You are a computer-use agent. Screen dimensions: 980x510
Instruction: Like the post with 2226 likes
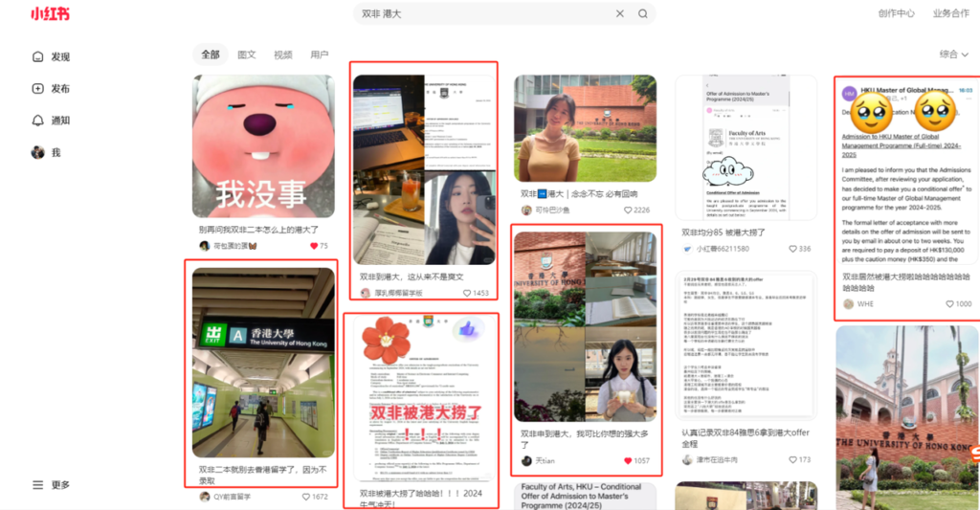(x=628, y=210)
